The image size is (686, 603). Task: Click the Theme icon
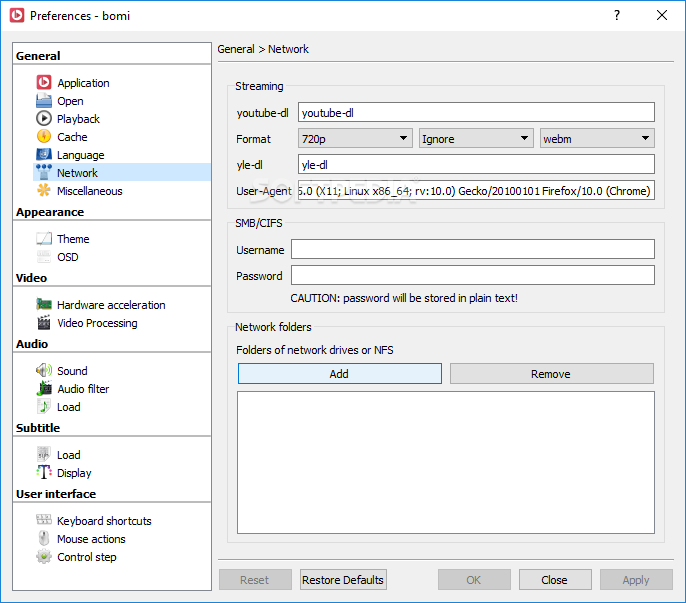(44, 238)
